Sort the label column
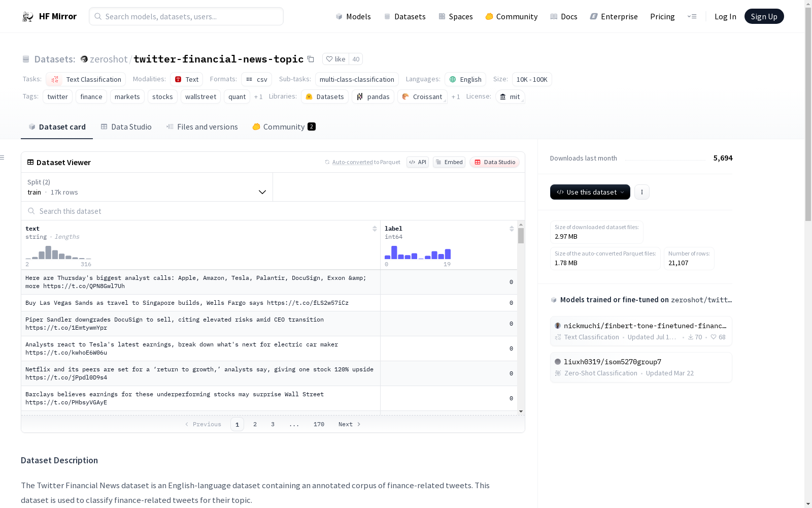The width and height of the screenshot is (812, 508). coord(512,229)
